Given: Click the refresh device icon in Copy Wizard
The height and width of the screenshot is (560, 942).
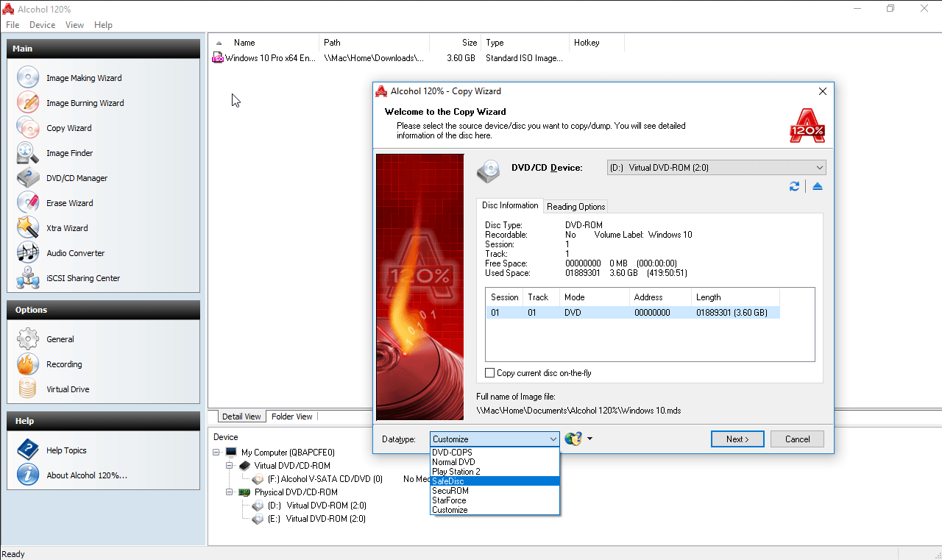Looking at the screenshot, I should tap(794, 187).
